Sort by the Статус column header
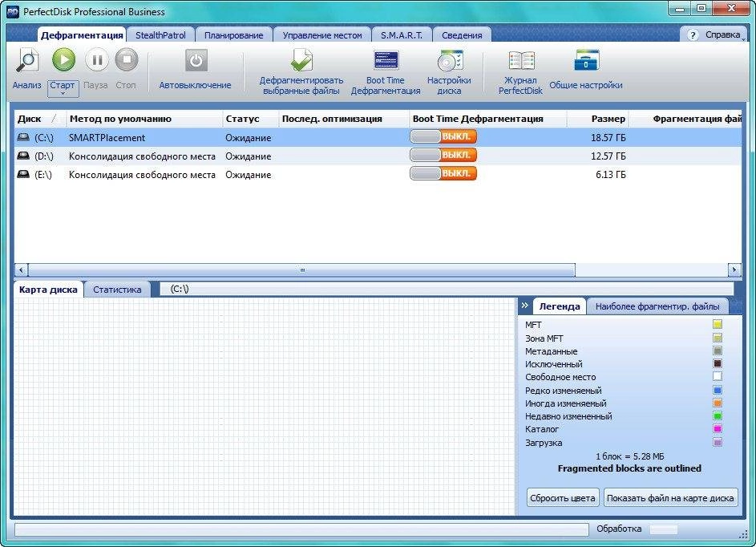This screenshot has height=547, width=756. [250, 119]
